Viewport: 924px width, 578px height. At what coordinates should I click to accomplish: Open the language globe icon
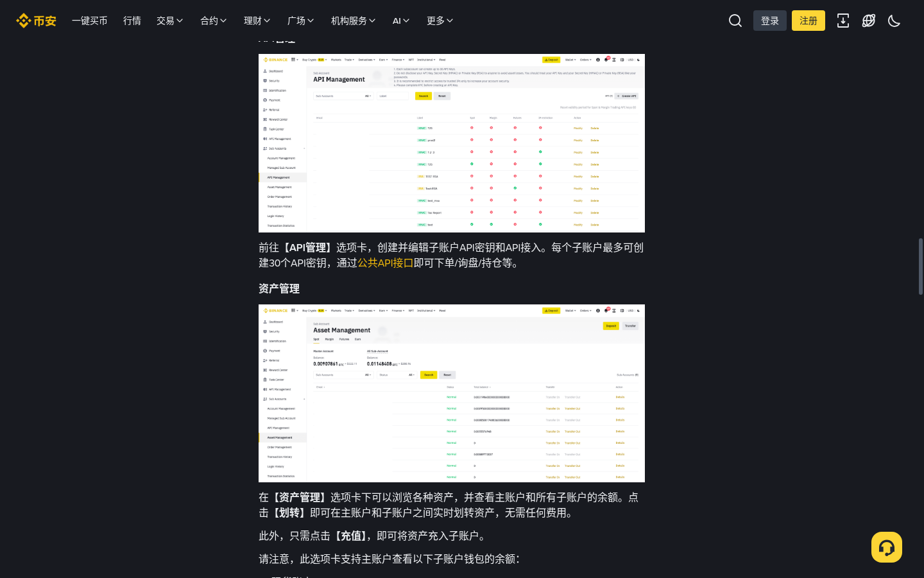tap(869, 21)
